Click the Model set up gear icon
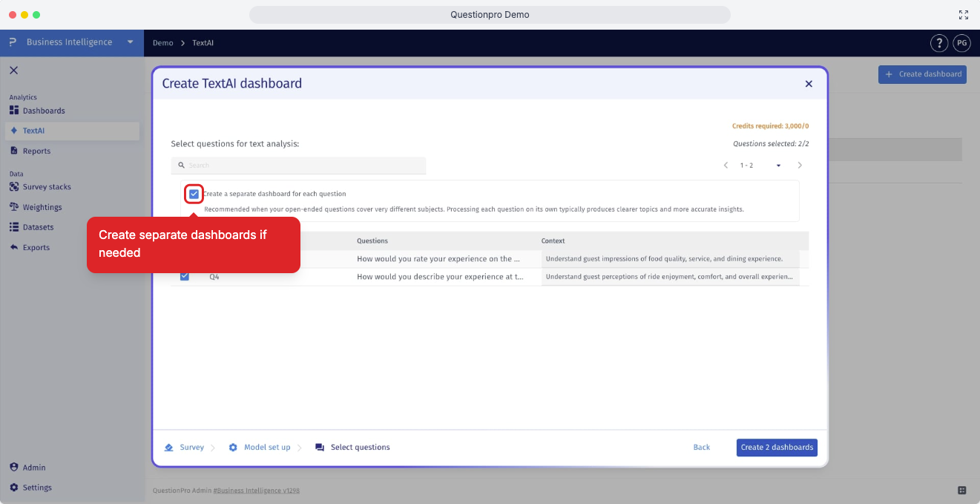Image resolution: width=980 pixels, height=504 pixels. coord(233,448)
